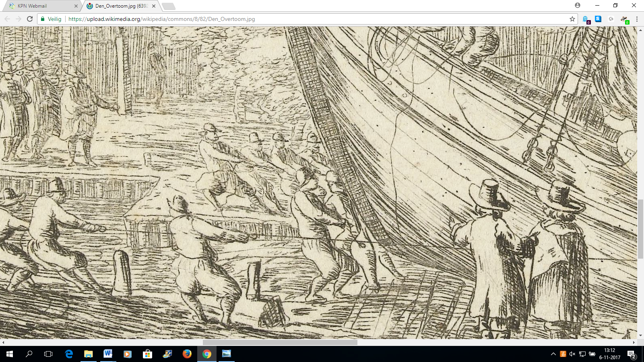
Task: Open Task View on the taskbar
Action: (x=48, y=354)
